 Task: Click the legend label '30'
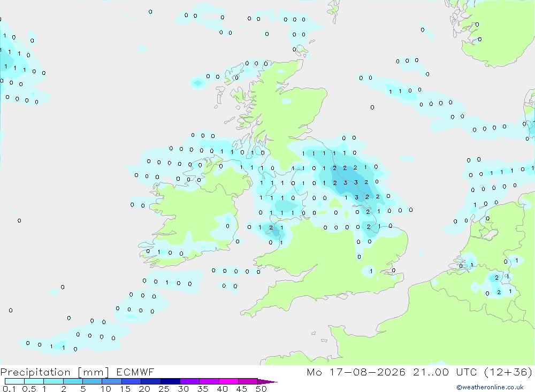[183, 389]
